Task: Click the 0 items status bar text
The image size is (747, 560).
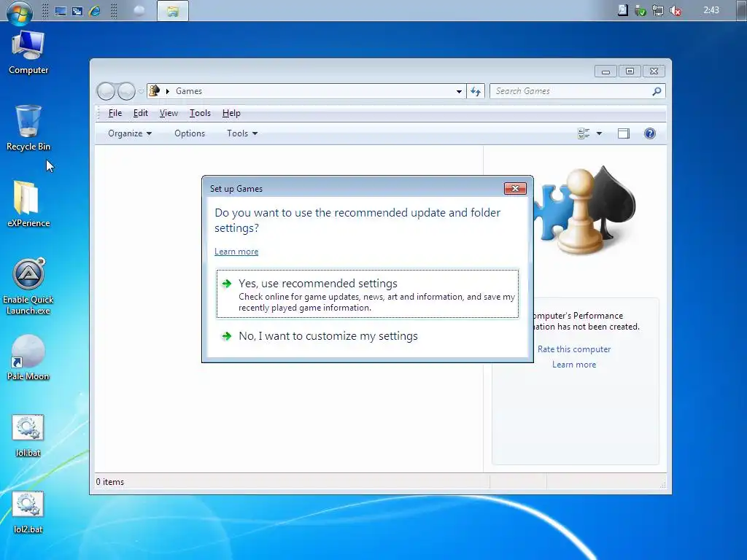Action: pyautogui.click(x=110, y=482)
